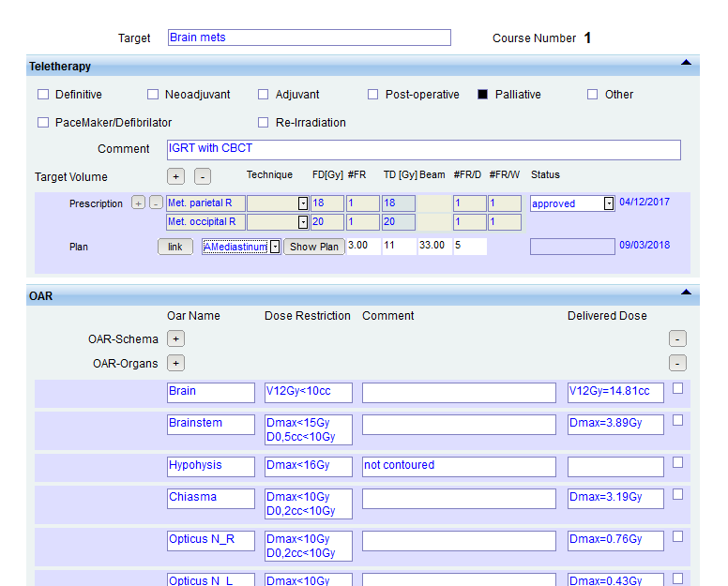Remove Target Volume with minus button
728x586 pixels.
[x=203, y=176]
